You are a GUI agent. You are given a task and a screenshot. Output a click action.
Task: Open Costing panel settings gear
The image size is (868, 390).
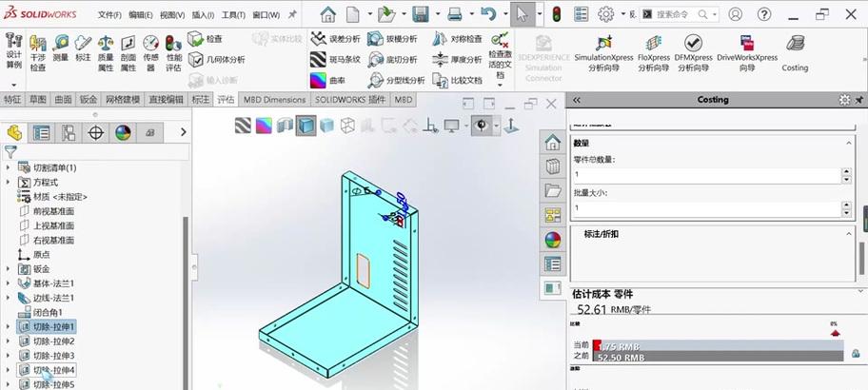(x=844, y=100)
